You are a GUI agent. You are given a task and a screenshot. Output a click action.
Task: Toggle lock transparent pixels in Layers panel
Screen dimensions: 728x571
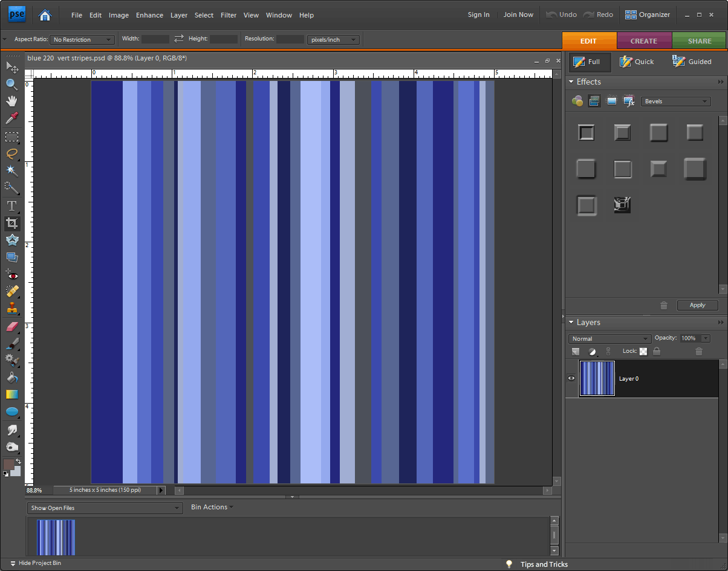[643, 351]
